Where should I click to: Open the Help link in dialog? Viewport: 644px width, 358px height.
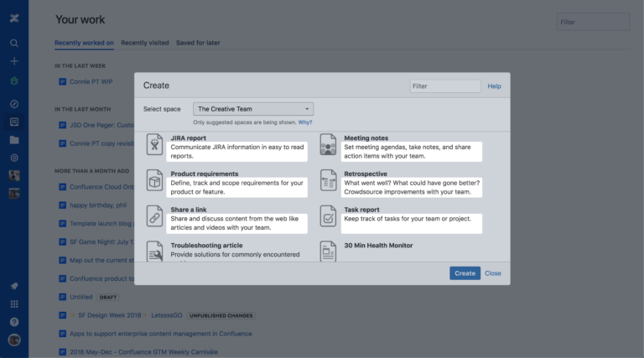(494, 86)
